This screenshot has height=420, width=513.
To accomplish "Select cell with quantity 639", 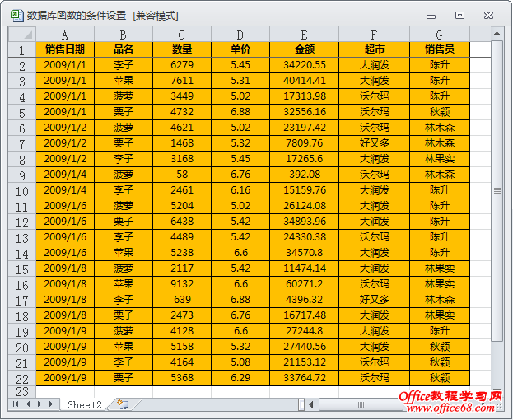I will tap(182, 300).
